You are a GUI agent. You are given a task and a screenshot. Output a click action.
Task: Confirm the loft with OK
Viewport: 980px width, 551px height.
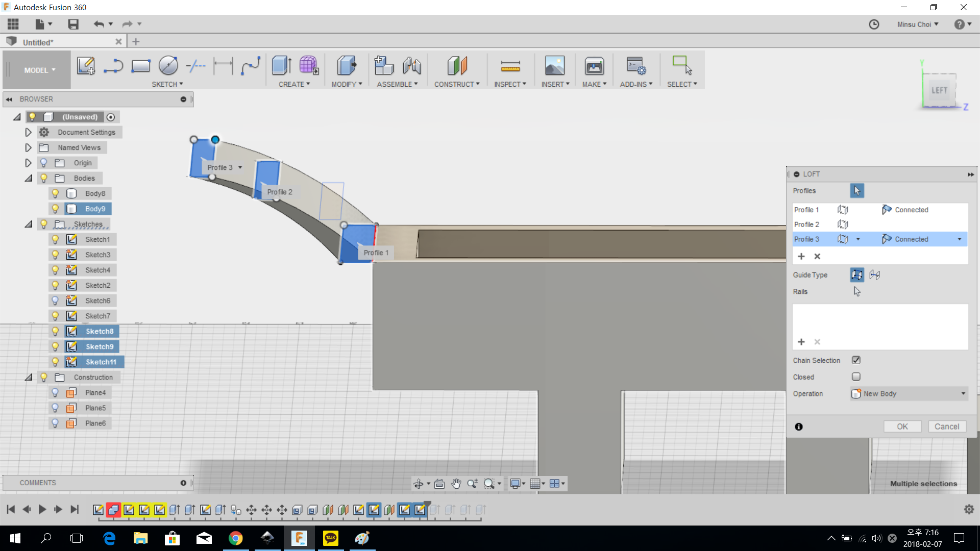902,427
